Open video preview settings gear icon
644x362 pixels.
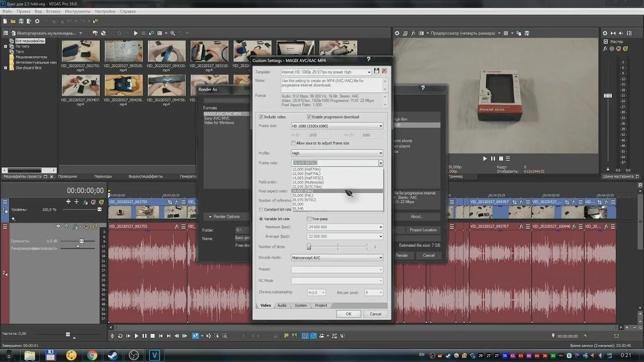click(397, 33)
